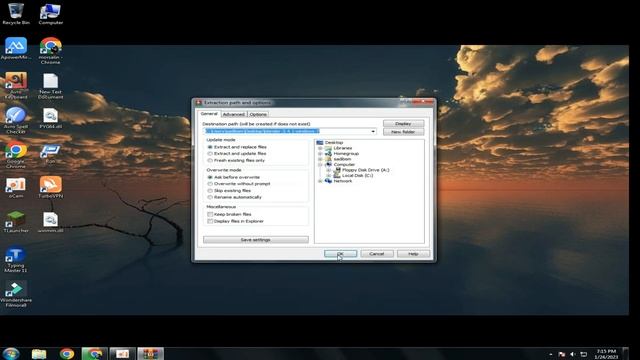Screen dimensions: 640x360
Task: Select the Typing Master 11 shortcut
Action: (x=16, y=259)
